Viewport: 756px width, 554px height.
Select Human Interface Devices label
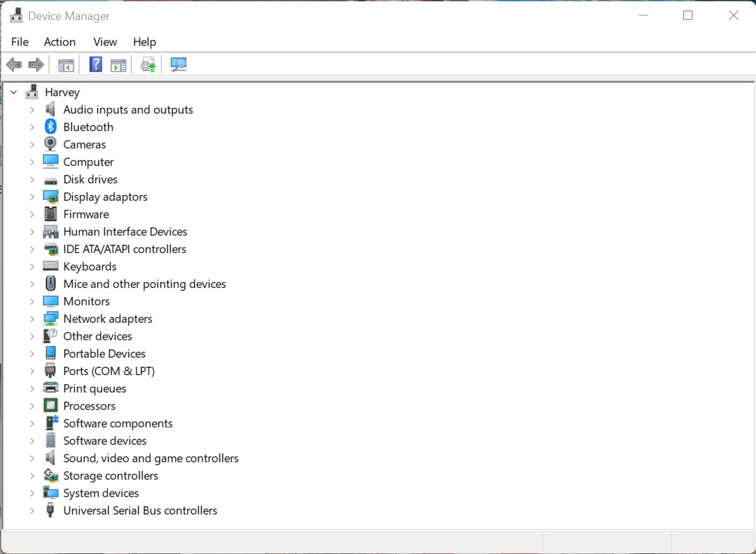click(x=125, y=231)
